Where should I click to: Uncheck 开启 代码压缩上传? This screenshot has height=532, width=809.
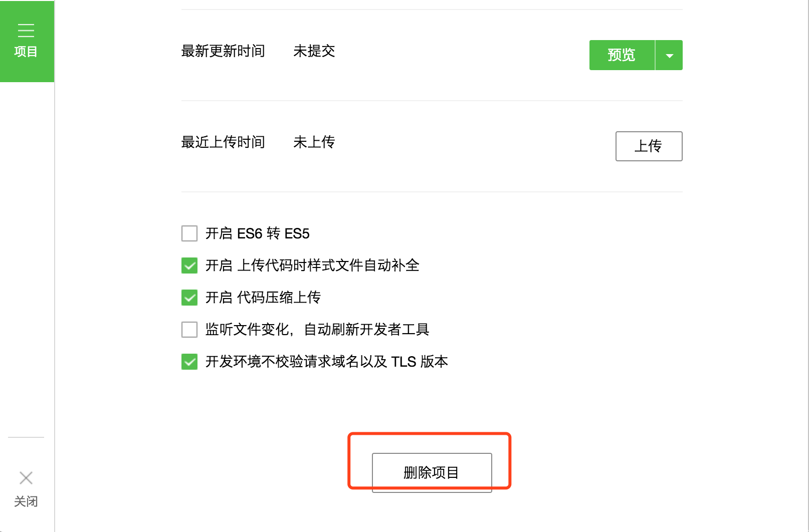click(x=189, y=298)
